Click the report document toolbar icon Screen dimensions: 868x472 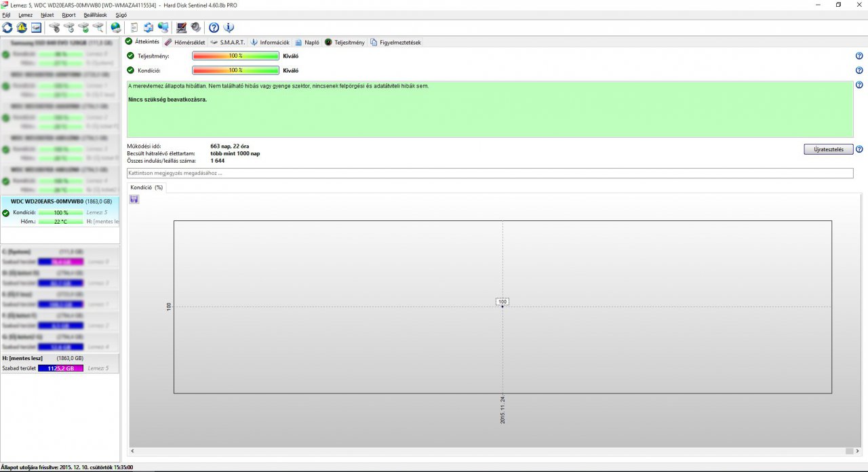tap(134, 28)
